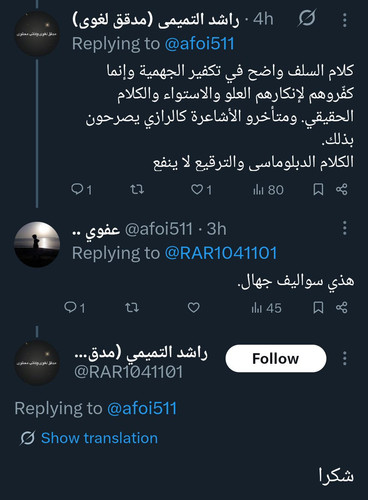Open the more options menu on first tweet
Screen dimensions: 368x500
(345, 20)
